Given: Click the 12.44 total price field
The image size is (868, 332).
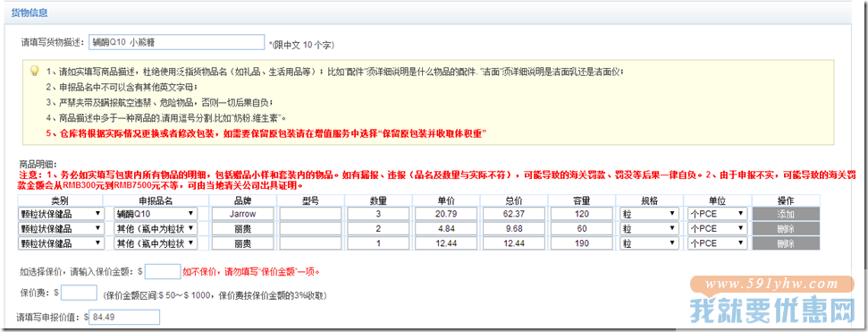Looking at the screenshot, I should pos(514,243).
